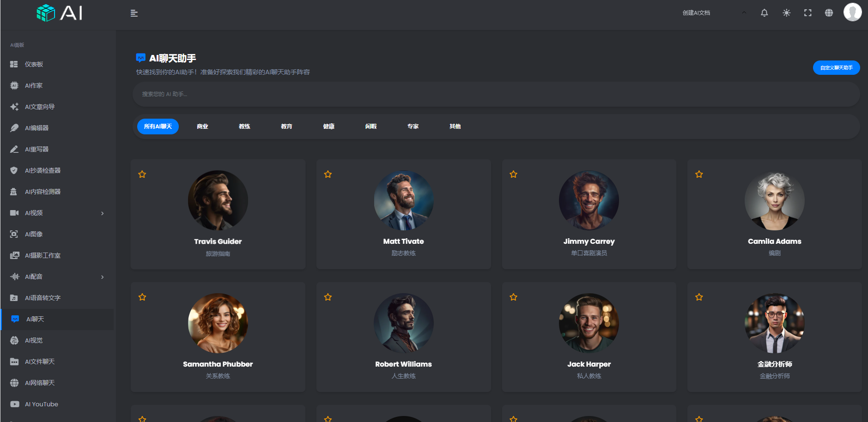Click the user avatar in the top bar
Viewport: 868px width, 422px height.
tap(852, 12)
